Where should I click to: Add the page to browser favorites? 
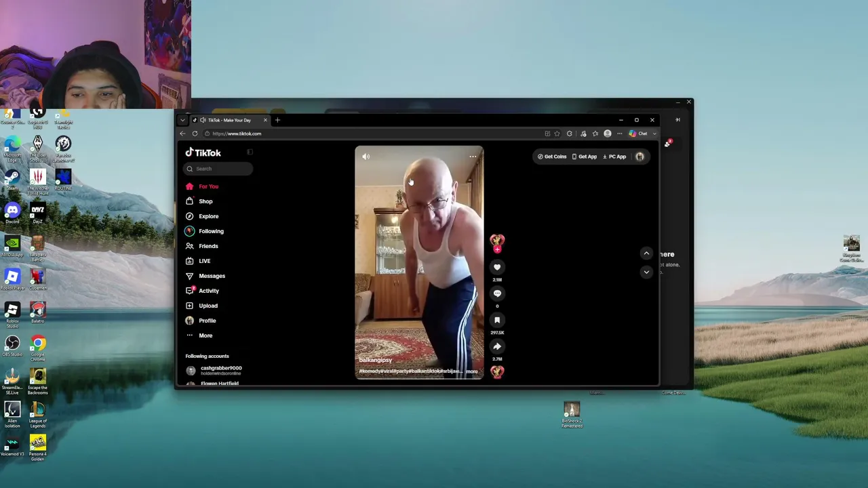pos(557,134)
